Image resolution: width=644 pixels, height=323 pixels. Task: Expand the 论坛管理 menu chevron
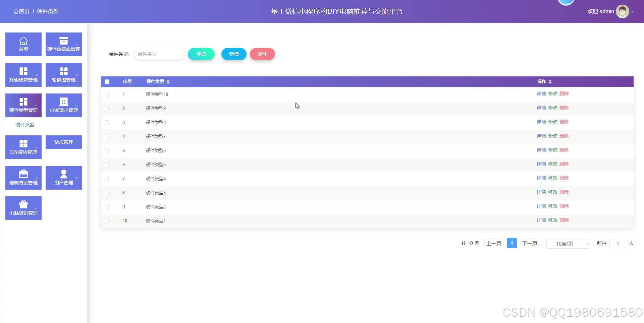pyautogui.click(x=76, y=142)
